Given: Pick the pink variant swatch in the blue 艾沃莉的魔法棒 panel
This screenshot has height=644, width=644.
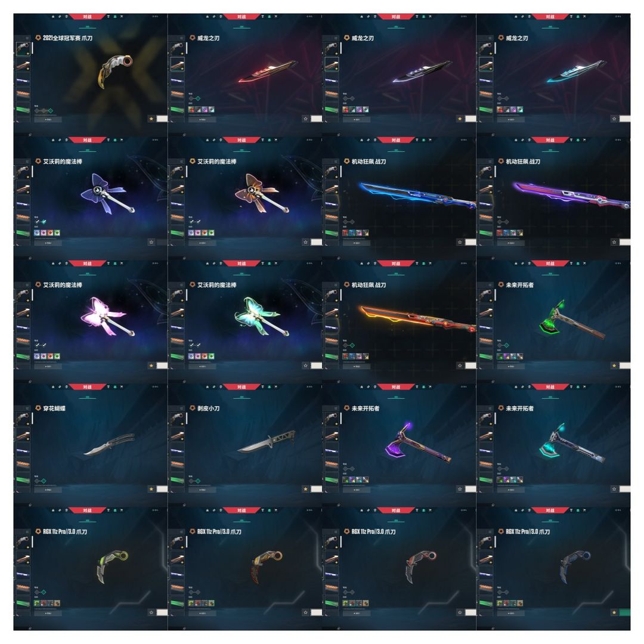Looking at the screenshot, I should pos(44,233).
